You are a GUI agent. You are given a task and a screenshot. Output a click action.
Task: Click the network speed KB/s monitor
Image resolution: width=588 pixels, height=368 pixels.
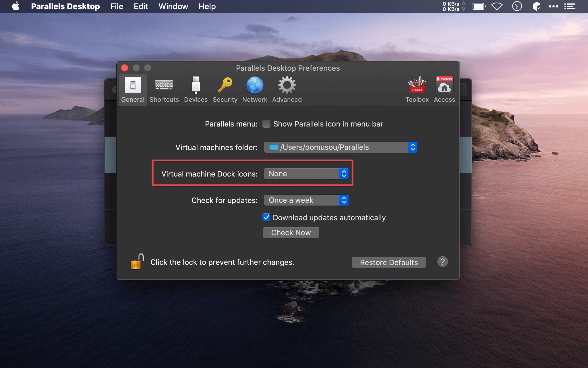(454, 6)
